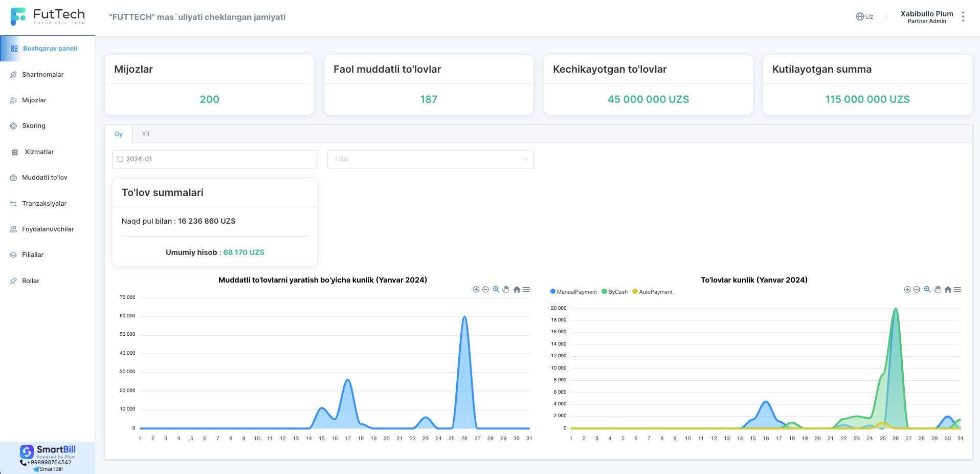
Task: Open Muddatli to'lov menu item
Action: point(48,178)
